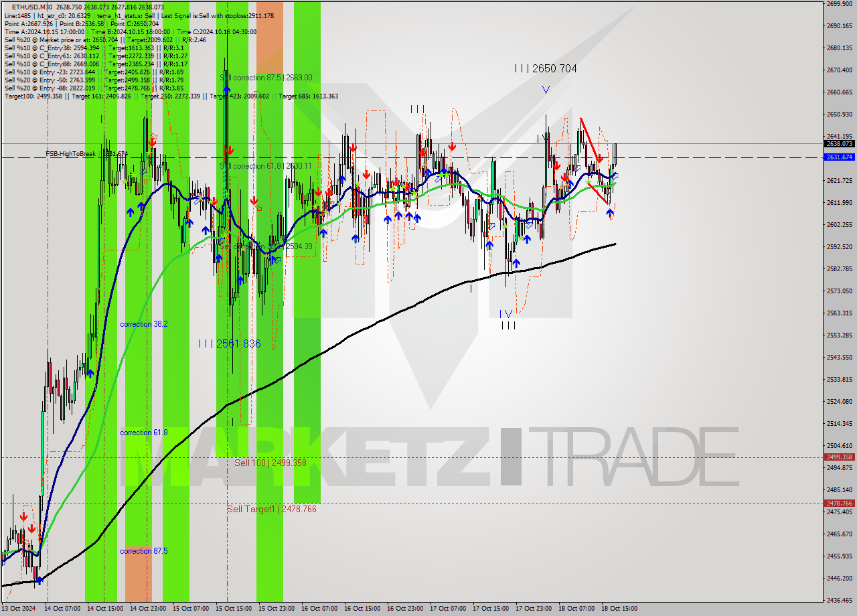This screenshot has height=616, width=857.
Task: Click the blue 'correction 38.2' label
Action: [x=144, y=324]
